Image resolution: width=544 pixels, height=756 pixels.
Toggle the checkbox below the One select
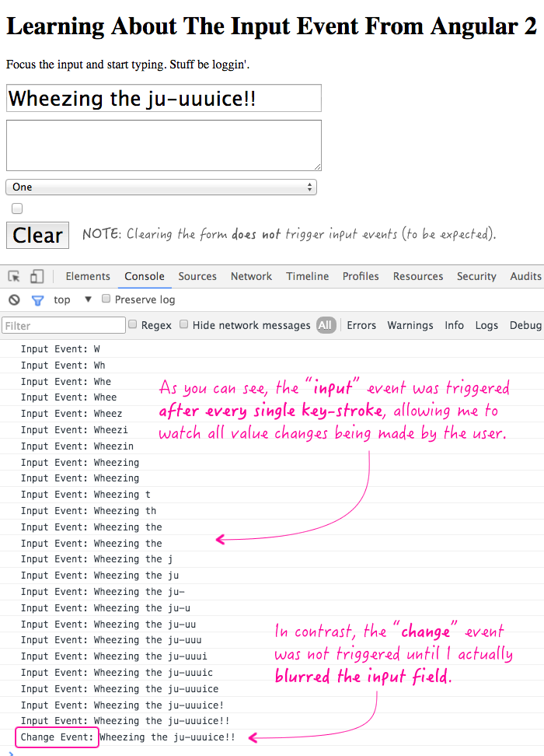tap(17, 208)
